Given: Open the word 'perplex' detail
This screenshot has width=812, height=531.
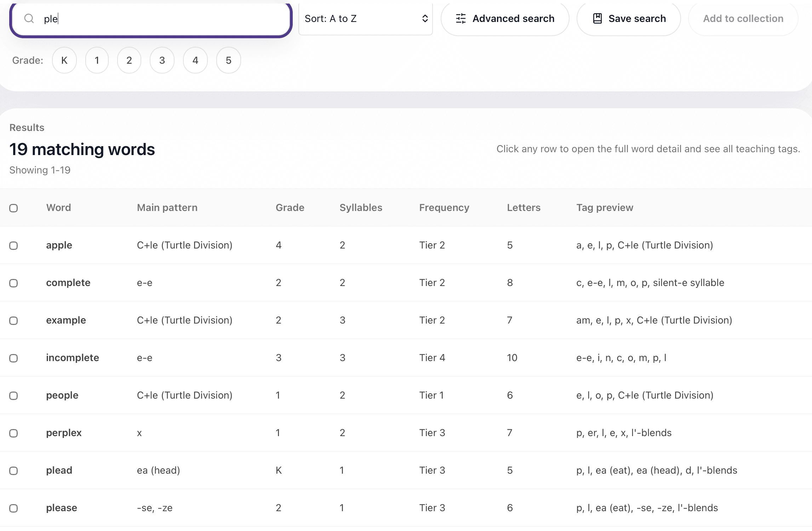Looking at the screenshot, I should tap(64, 433).
